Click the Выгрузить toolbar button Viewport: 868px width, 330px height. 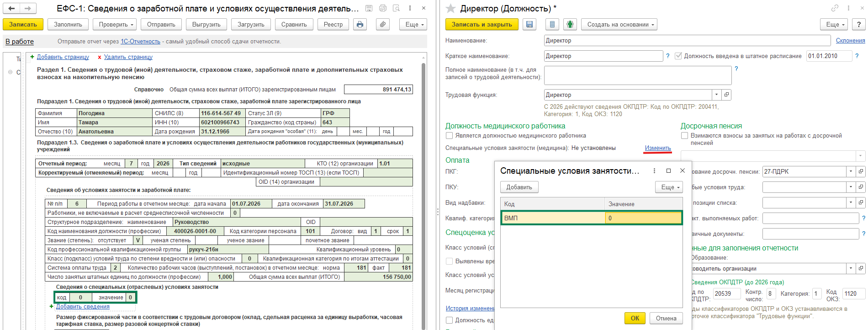(206, 24)
